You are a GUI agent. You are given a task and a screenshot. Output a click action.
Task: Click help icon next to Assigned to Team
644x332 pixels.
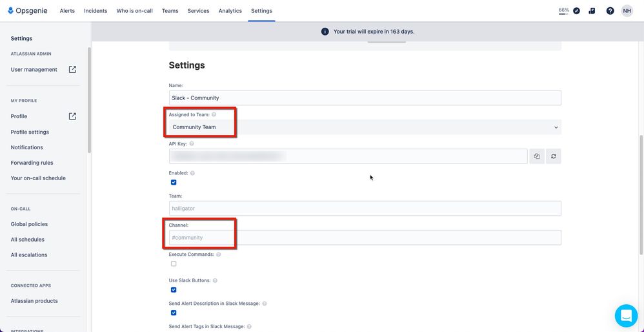(214, 114)
